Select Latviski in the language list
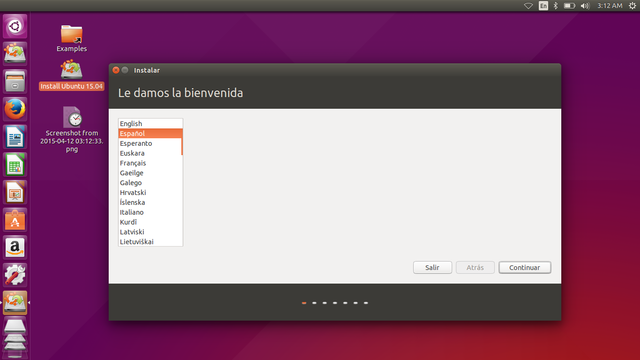Screen dimensions: 640x360 tap(150, 232)
